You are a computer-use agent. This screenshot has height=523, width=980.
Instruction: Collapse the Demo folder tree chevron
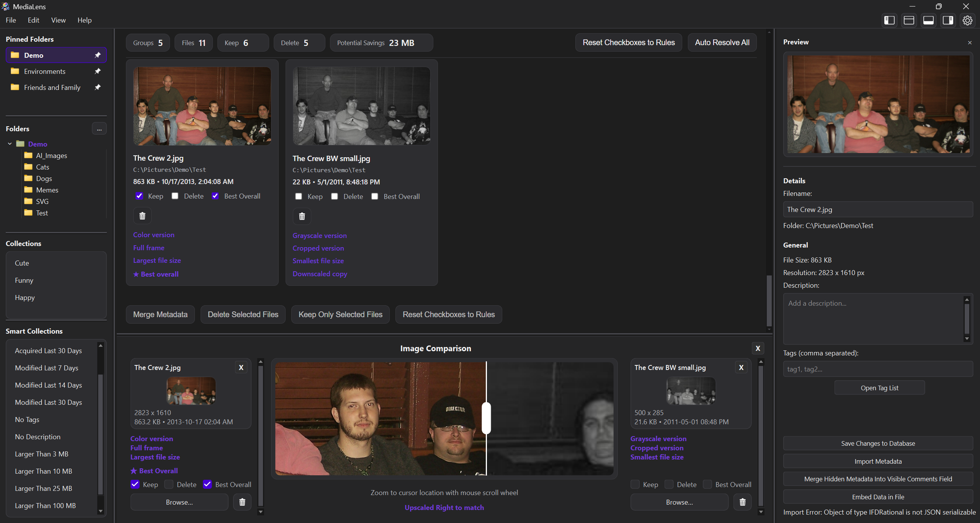tap(10, 144)
